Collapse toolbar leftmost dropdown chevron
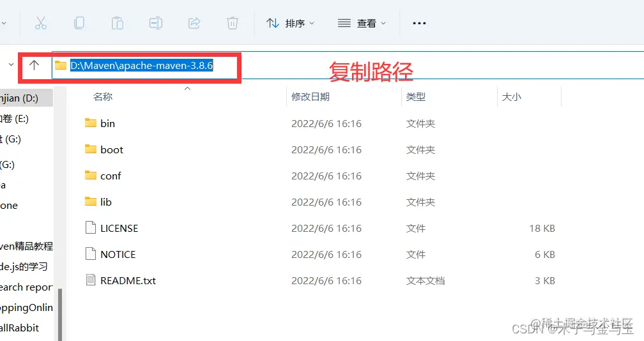The width and height of the screenshot is (644, 341). click(4, 24)
